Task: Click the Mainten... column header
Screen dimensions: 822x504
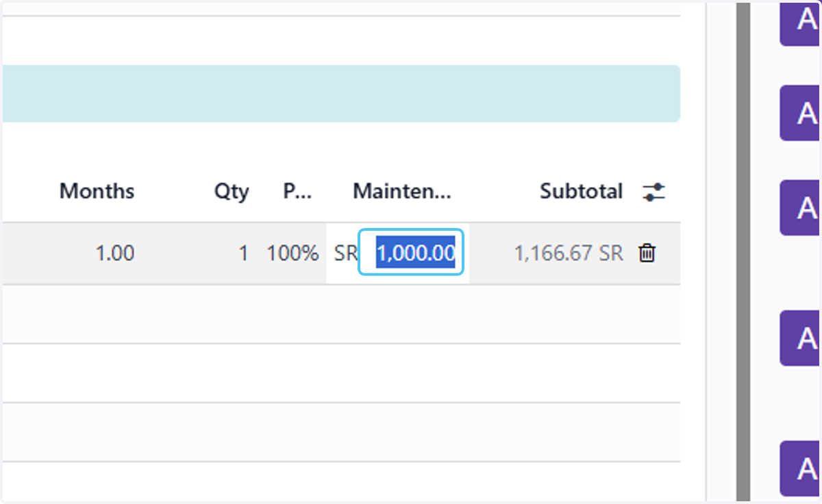Action: click(402, 191)
